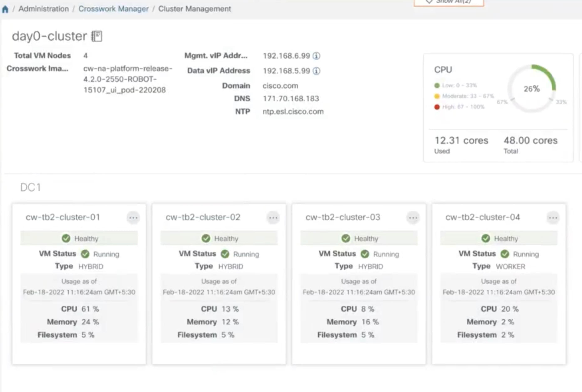Click the home icon in the breadcrumb
The image size is (582, 392).
[5, 9]
